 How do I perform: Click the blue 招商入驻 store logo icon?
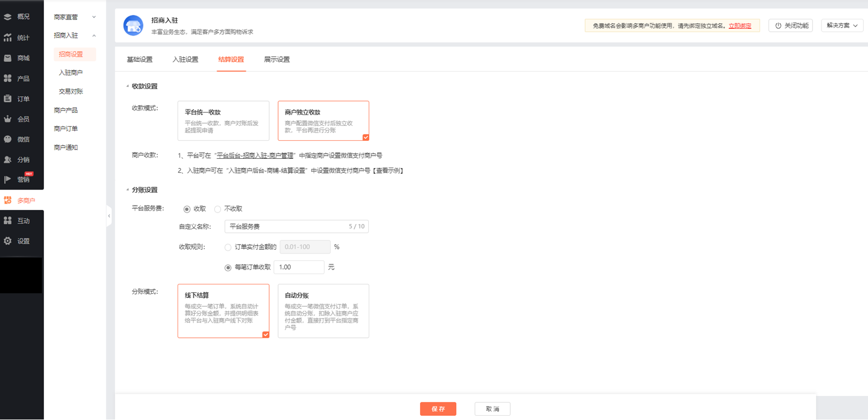pyautogui.click(x=133, y=26)
